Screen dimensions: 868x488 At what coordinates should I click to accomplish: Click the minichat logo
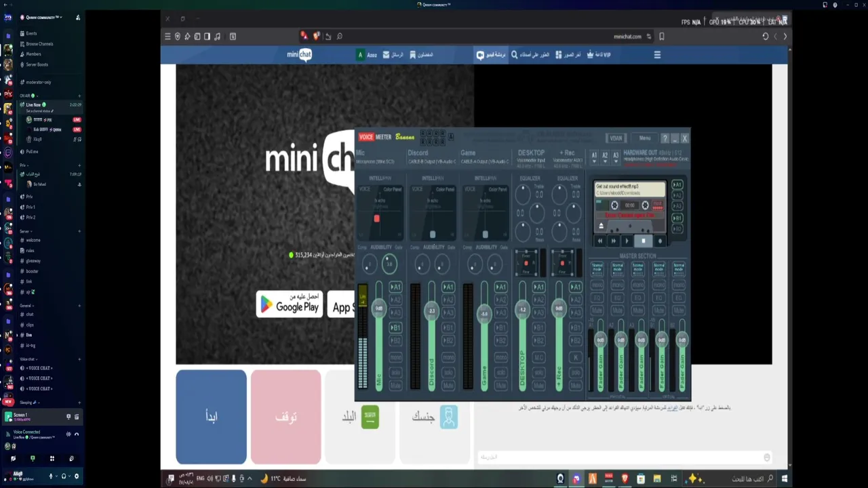point(299,55)
